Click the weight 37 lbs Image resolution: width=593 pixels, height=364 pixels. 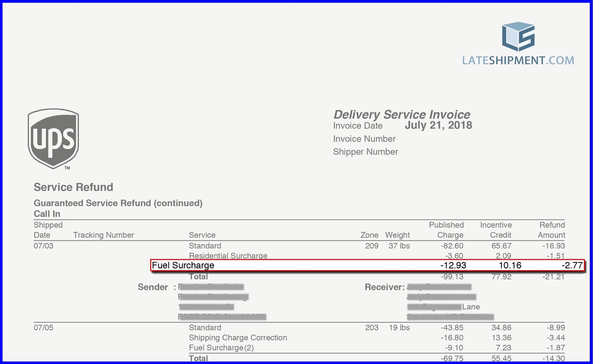click(399, 246)
